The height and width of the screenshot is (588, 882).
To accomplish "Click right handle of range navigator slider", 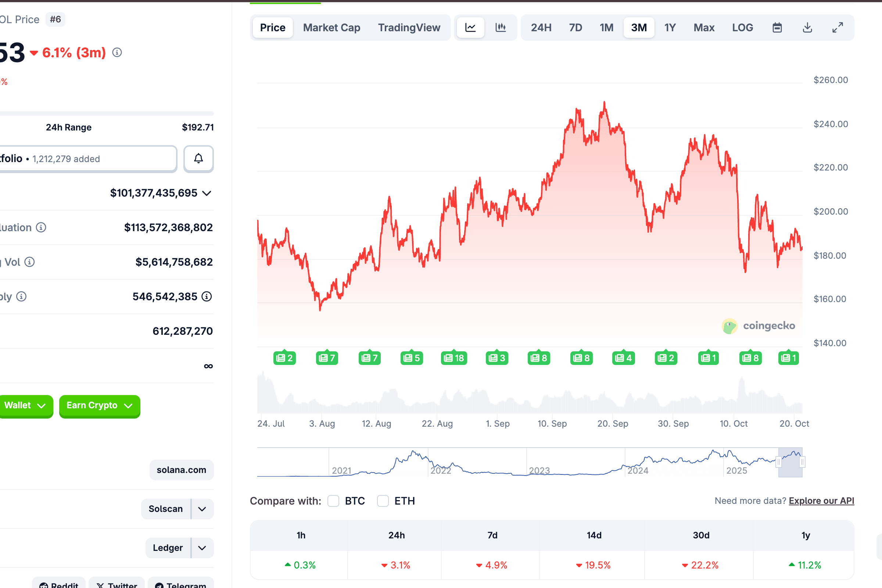I will (x=802, y=462).
